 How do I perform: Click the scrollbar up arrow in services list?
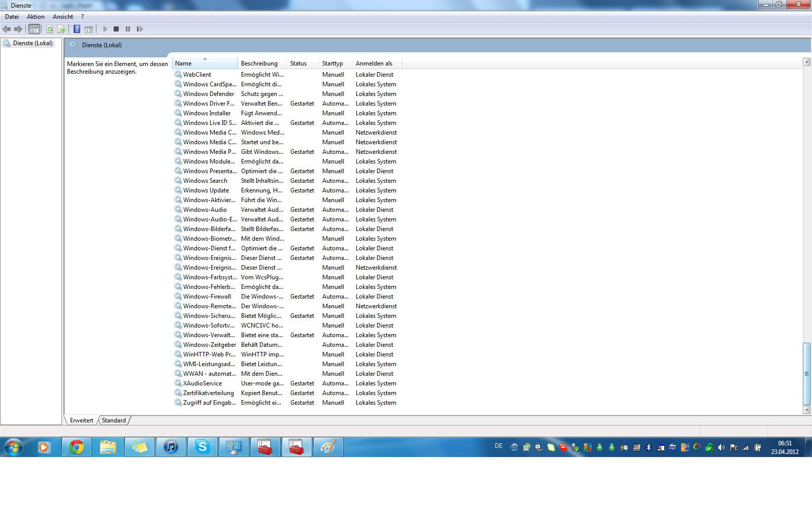click(806, 62)
